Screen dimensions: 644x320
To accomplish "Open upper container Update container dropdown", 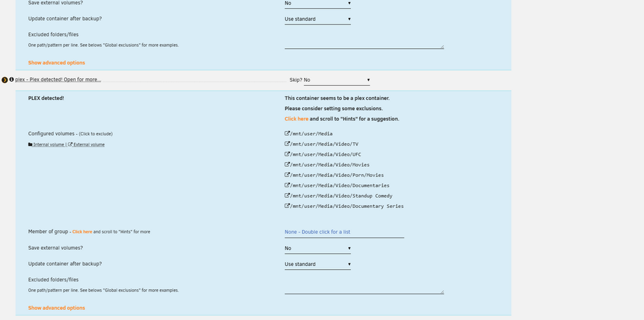I will [x=317, y=19].
